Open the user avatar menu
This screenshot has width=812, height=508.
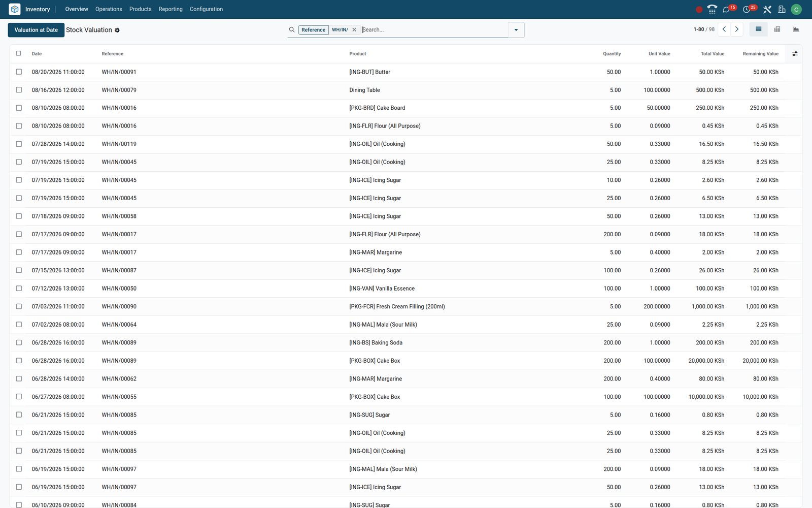point(796,9)
